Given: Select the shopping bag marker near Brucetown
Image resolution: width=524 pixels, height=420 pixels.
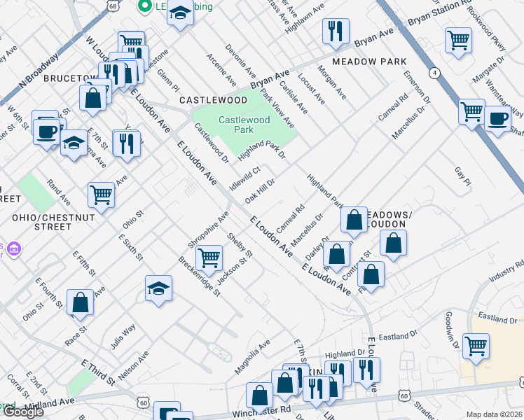Looking at the screenshot, I should coord(92,99).
